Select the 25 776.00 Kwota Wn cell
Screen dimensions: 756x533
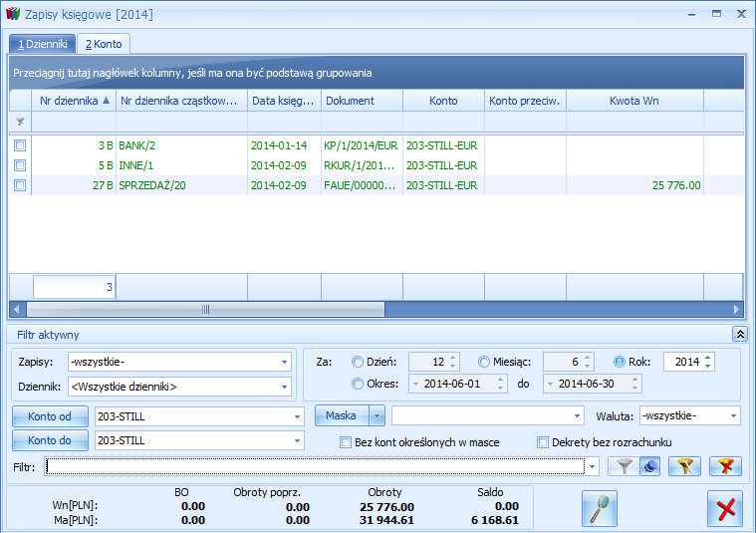click(x=634, y=185)
